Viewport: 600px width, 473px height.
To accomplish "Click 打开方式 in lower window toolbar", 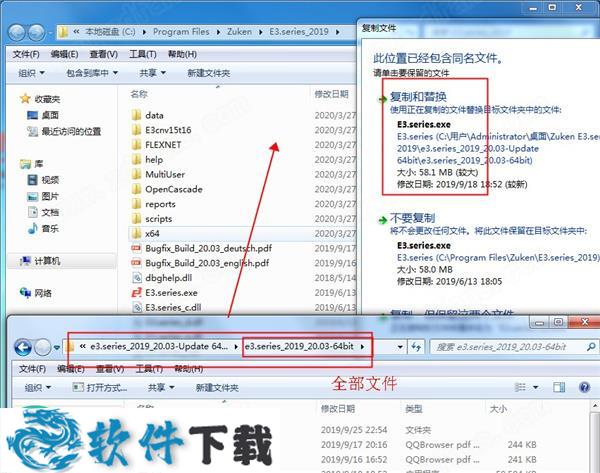I will [100, 388].
